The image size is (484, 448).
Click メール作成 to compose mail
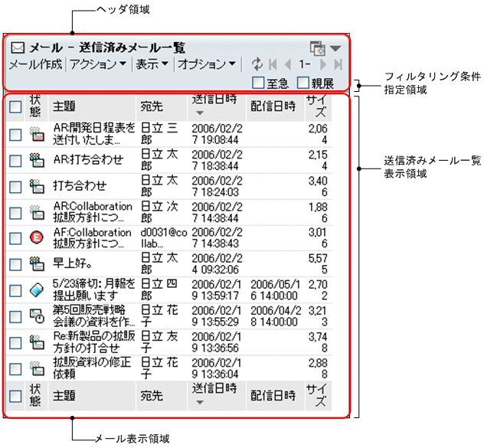click(x=35, y=64)
